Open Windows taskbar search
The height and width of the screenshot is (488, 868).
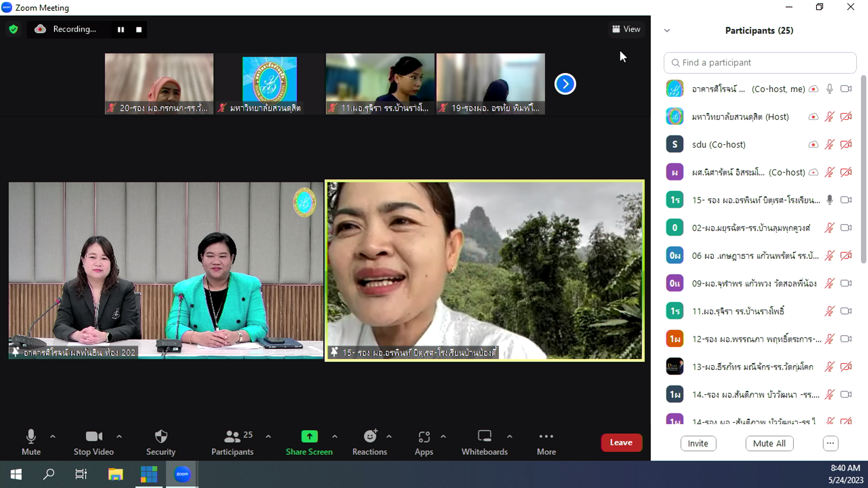tap(48, 474)
